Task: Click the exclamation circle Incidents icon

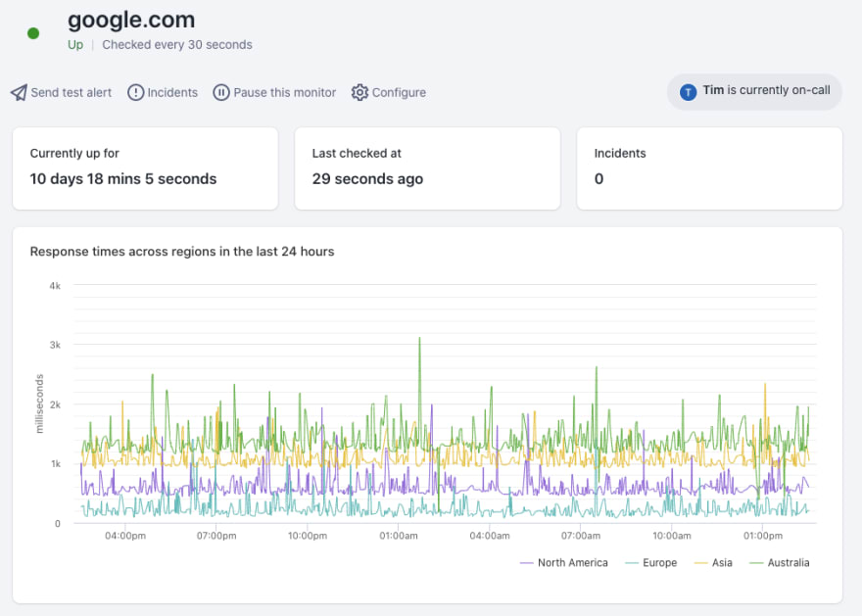Action: click(x=135, y=92)
